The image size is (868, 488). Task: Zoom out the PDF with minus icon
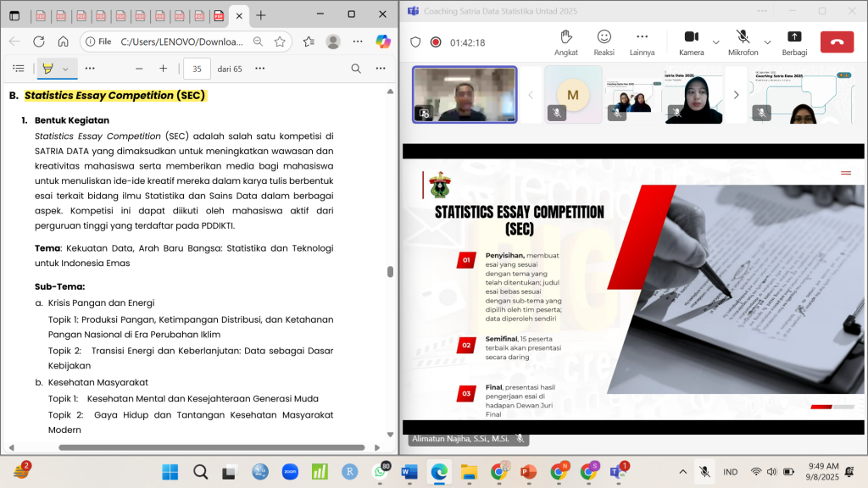coord(139,69)
